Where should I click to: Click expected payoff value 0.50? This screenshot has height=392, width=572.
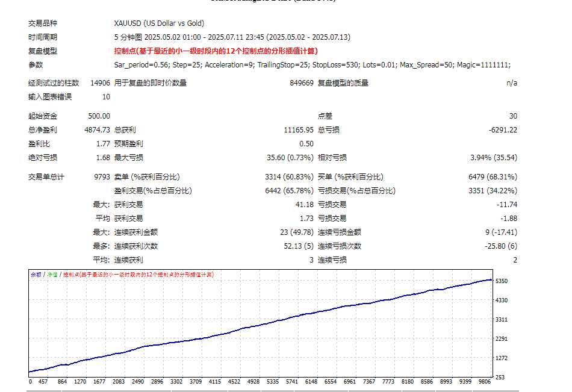pyautogui.click(x=306, y=144)
